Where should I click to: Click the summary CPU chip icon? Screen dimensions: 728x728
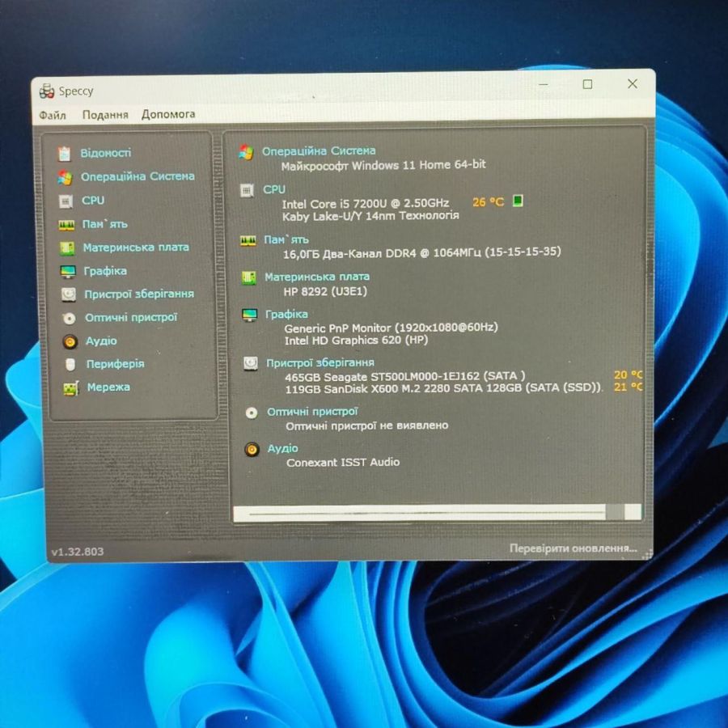coord(247,190)
